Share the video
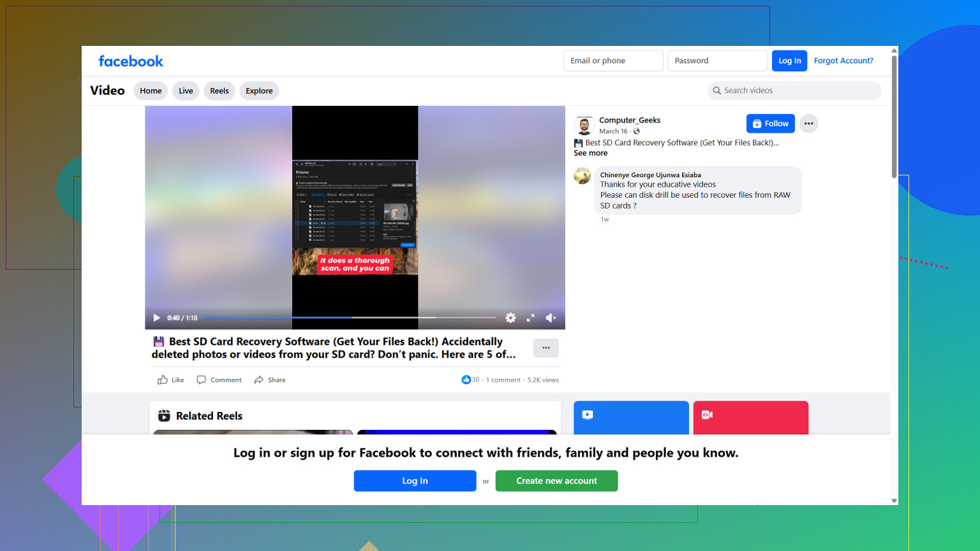Viewport: 980px width, 551px height. (x=270, y=380)
